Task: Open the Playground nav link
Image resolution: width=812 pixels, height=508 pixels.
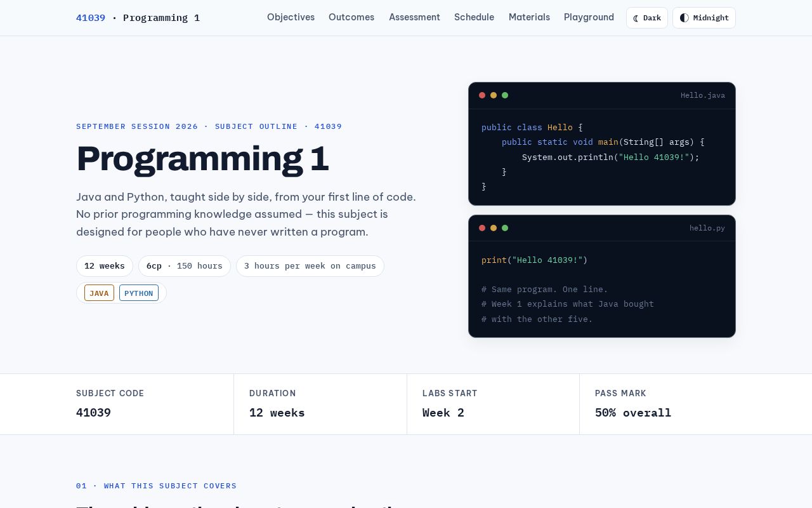Action: point(589,17)
